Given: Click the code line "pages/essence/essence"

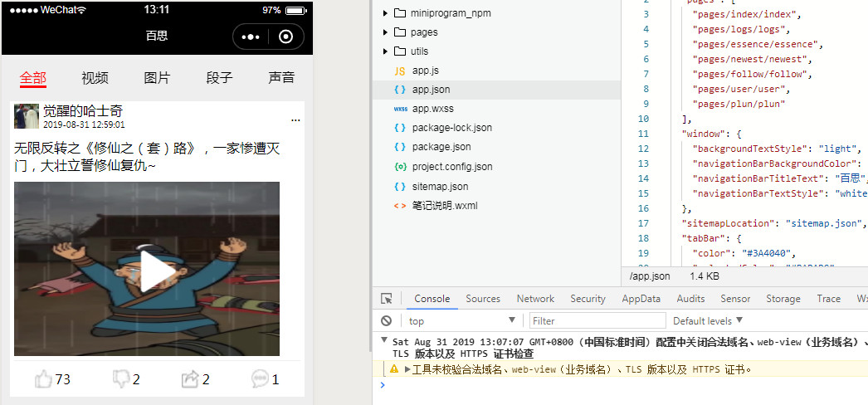Looking at the screenshot, I should [758, 44].
